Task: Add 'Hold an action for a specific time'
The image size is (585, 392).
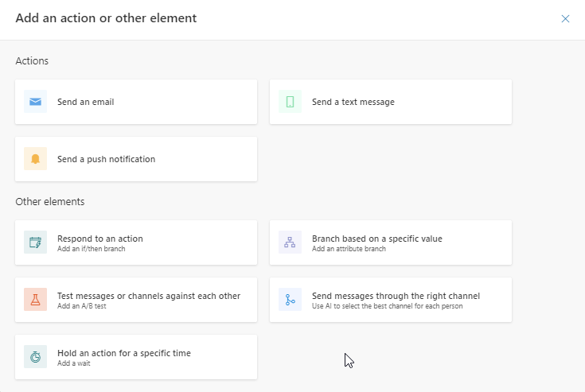Action: pyautogui.click(x=124, y=353)
